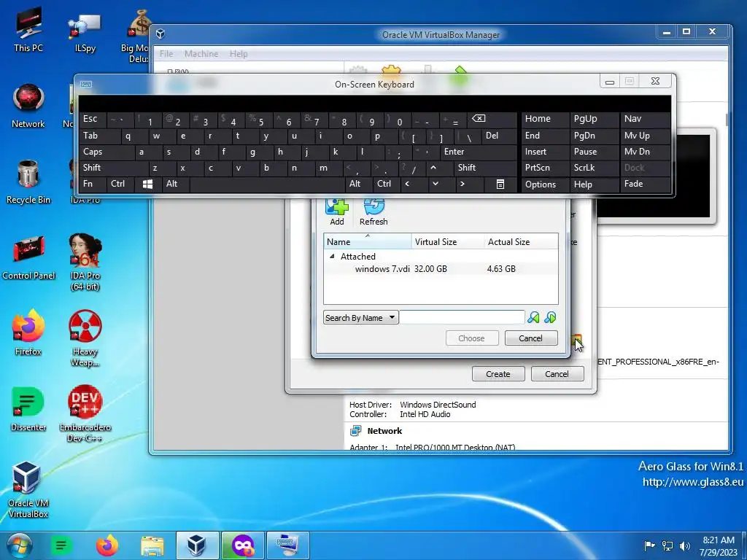Click the Network section heading in VirtualBox
The image size is (747, 560).
[384, 431]
